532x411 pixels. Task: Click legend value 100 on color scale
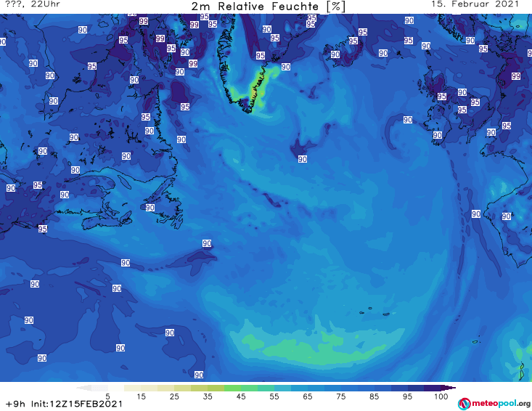441,396
